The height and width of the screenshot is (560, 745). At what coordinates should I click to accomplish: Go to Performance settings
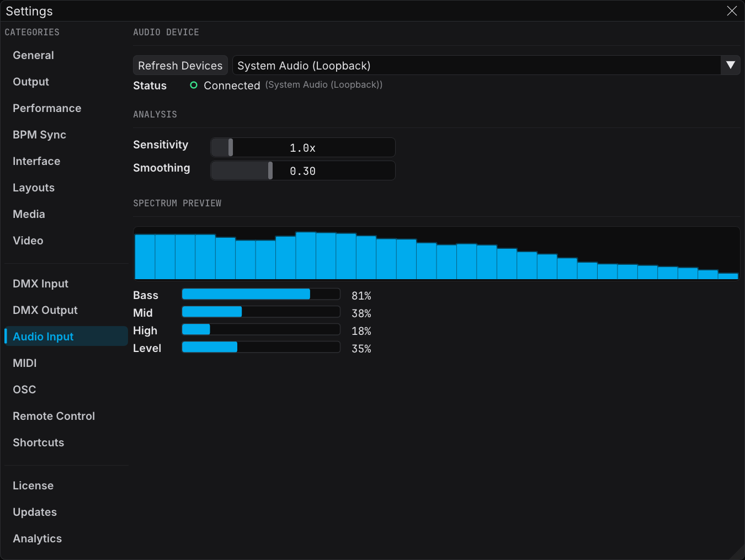point(66,108)
